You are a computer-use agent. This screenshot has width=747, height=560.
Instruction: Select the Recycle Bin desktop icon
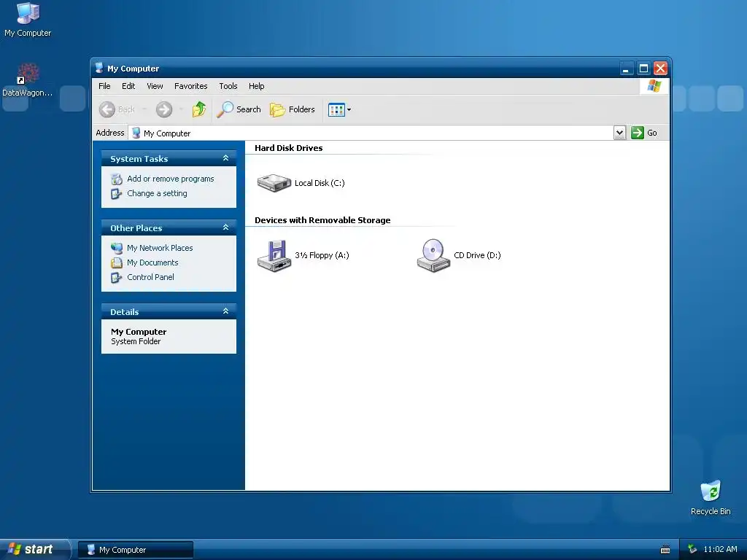(x=711, y=497)
